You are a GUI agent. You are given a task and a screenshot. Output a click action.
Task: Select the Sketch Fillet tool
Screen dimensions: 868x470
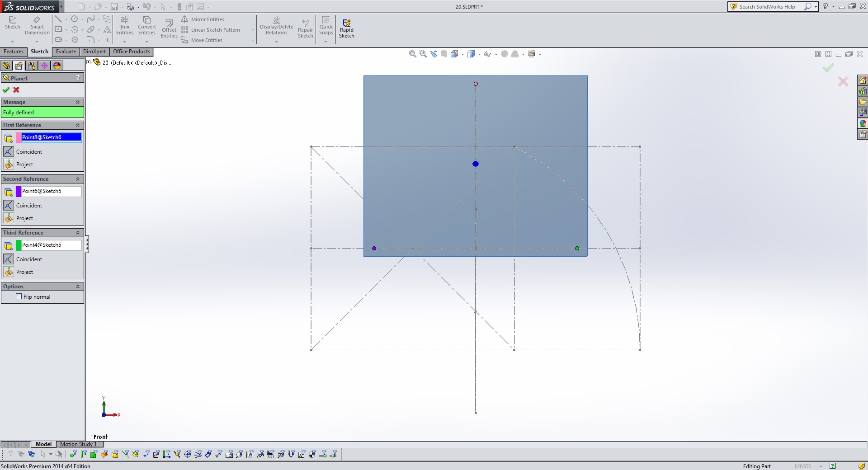point(91,40)
